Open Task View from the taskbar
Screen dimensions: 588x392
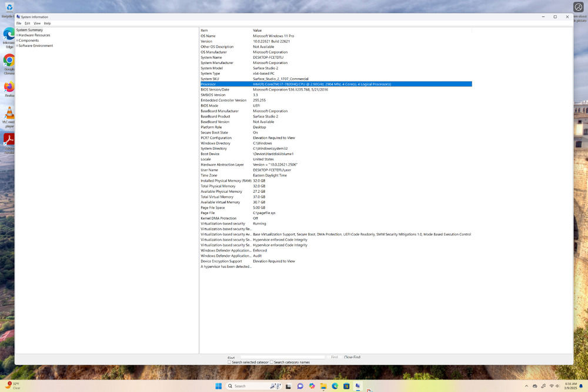288,386
